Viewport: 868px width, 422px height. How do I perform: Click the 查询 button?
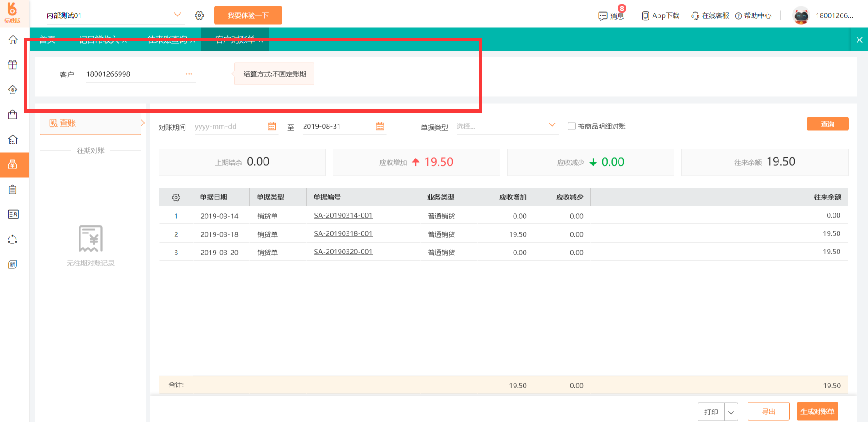pyautogui.click(x=827, y=124)
